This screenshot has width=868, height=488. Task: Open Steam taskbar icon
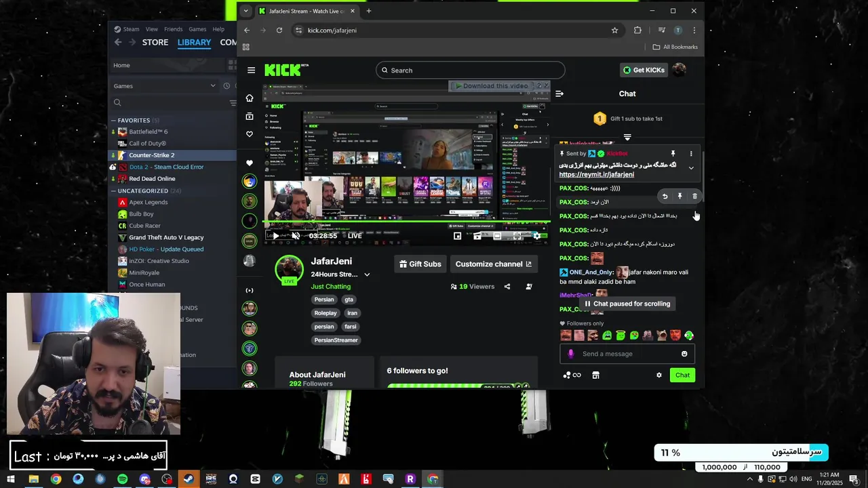coord(189,479)
